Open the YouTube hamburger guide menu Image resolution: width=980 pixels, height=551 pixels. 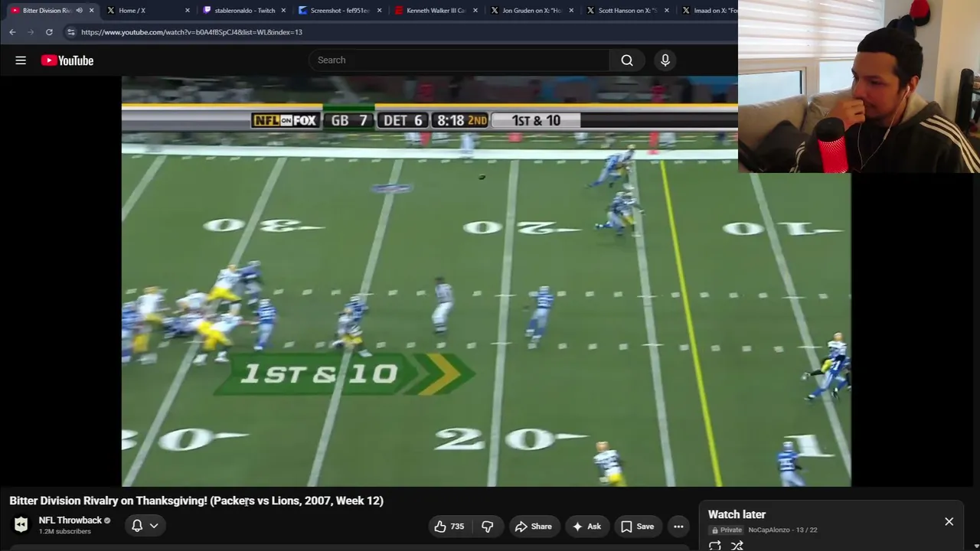(x=21, y=60)
